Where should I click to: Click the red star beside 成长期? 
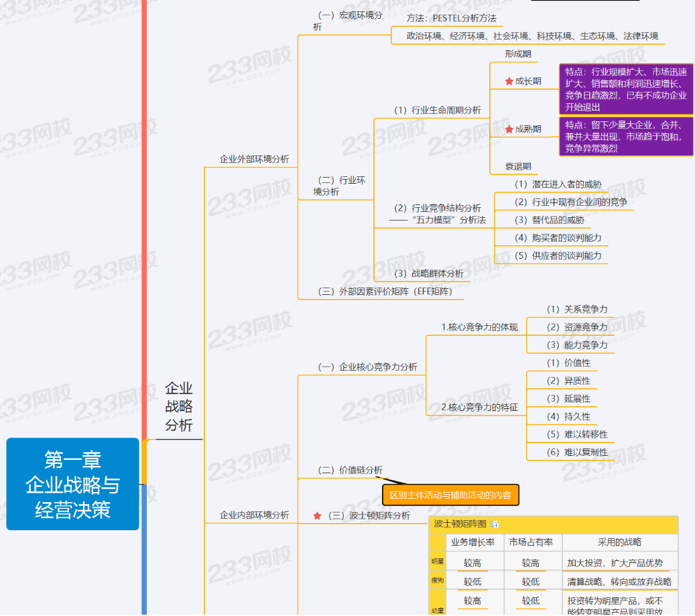pyautogui.click(x=509, y=81)
